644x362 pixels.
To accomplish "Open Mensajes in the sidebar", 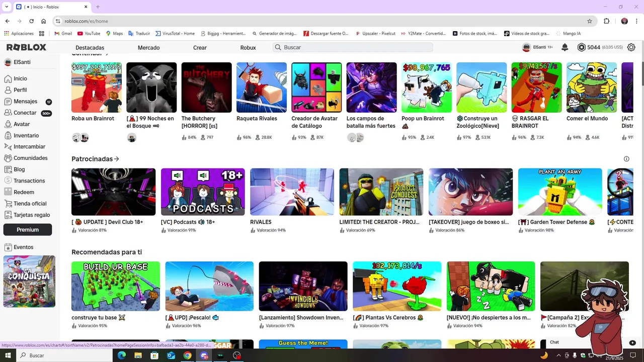I will [25, 102].
